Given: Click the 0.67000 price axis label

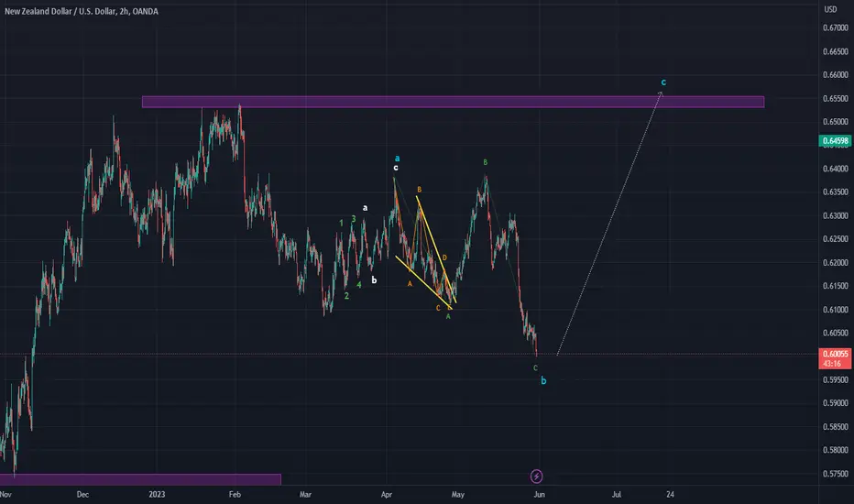Looking at the screenshot, I should coord(836,27).
